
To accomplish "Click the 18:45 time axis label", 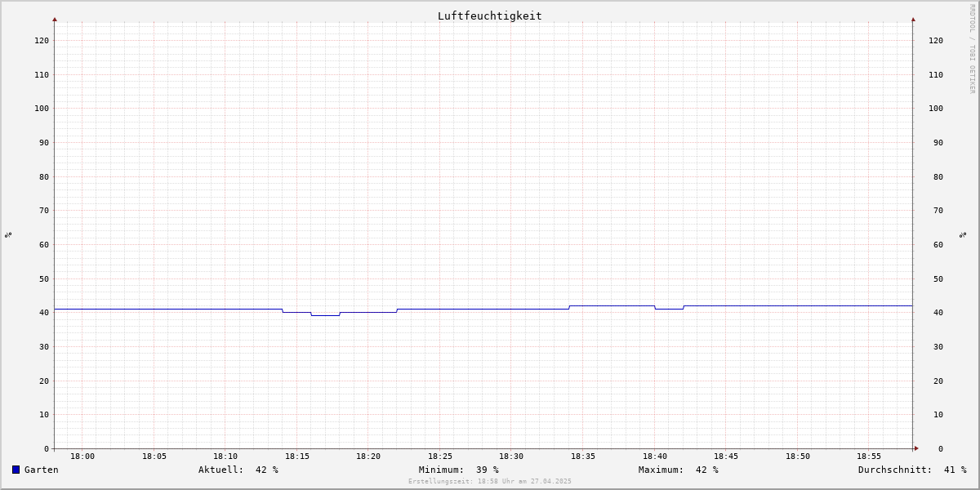I will click(x=726, y=457).
